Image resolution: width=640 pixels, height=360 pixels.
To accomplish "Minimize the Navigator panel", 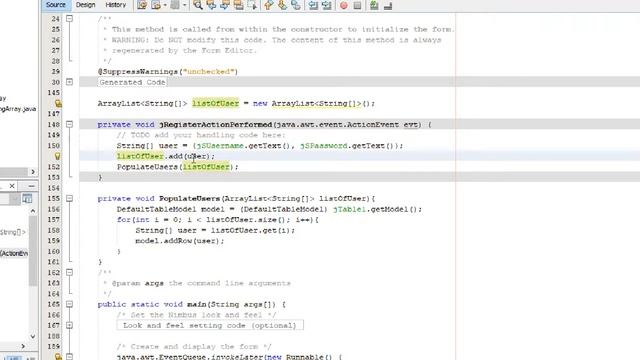I will tap(31, 186).
